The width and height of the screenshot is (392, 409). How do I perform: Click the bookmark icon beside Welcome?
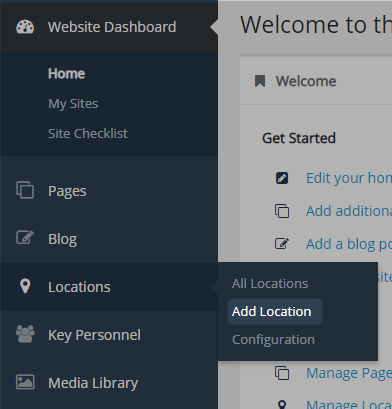tap(260, 81)
